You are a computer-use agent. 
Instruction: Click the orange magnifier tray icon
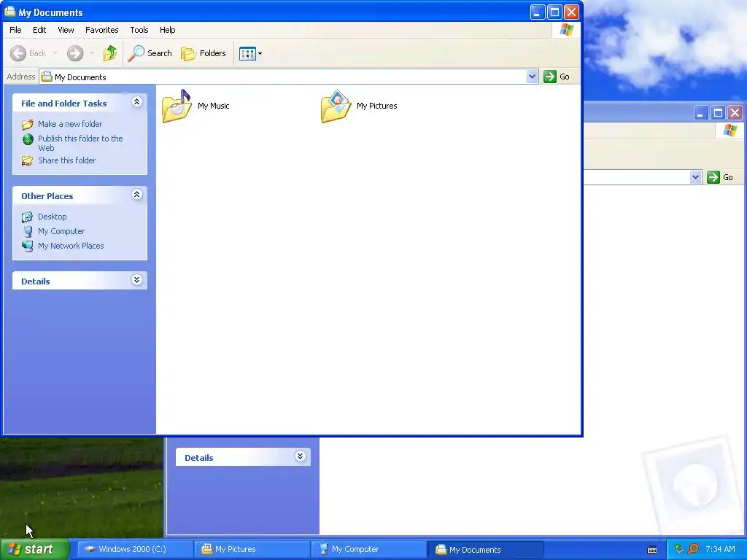point(693,549)
